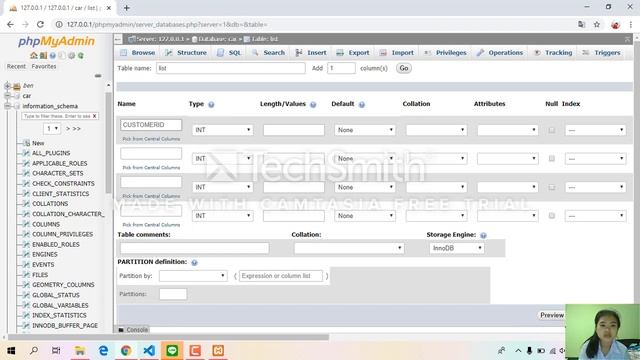The image size is (640, 360).
Task: Open the Browse tab
Action: (x=138, y=53)
